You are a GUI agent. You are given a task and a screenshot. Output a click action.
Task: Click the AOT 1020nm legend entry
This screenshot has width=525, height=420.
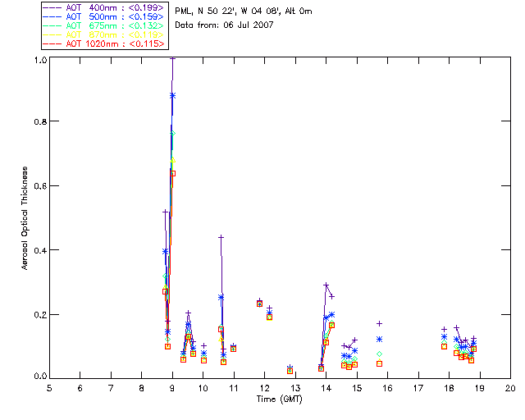point(104,43)
